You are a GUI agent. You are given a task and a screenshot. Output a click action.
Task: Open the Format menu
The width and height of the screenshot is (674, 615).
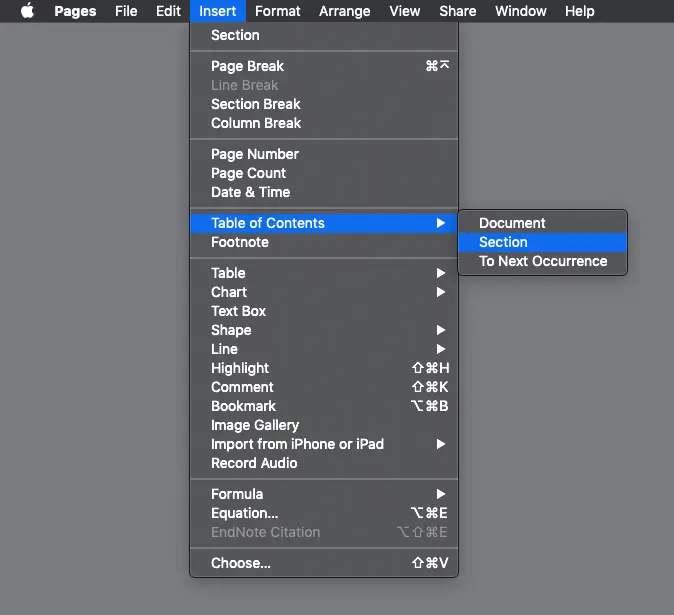click(x=277, y=11)
